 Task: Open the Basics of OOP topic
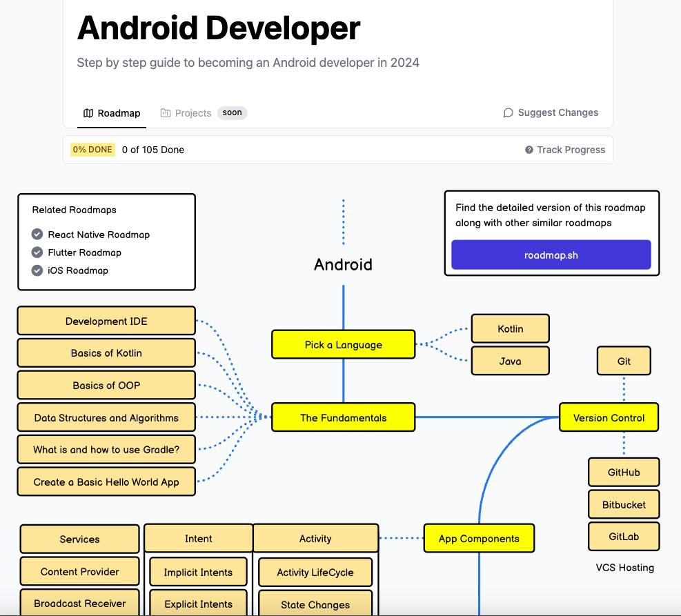106,385
